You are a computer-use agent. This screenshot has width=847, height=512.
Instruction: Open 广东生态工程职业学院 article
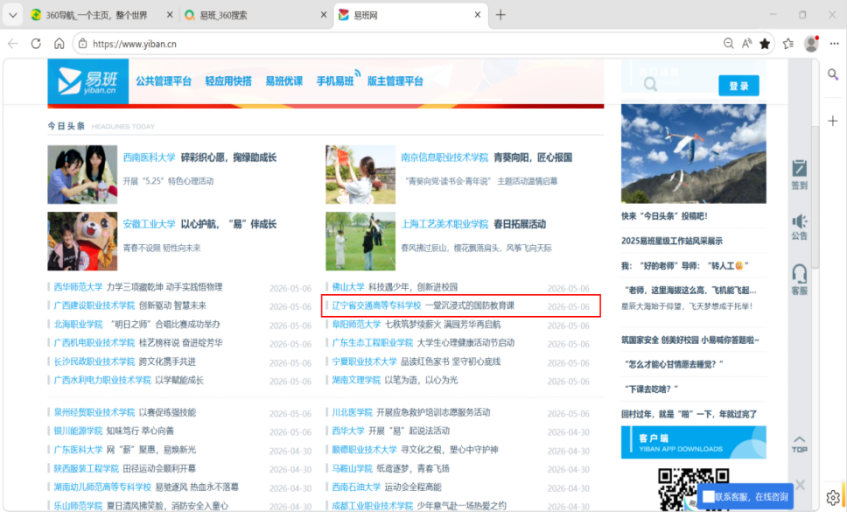pos(423,343)
